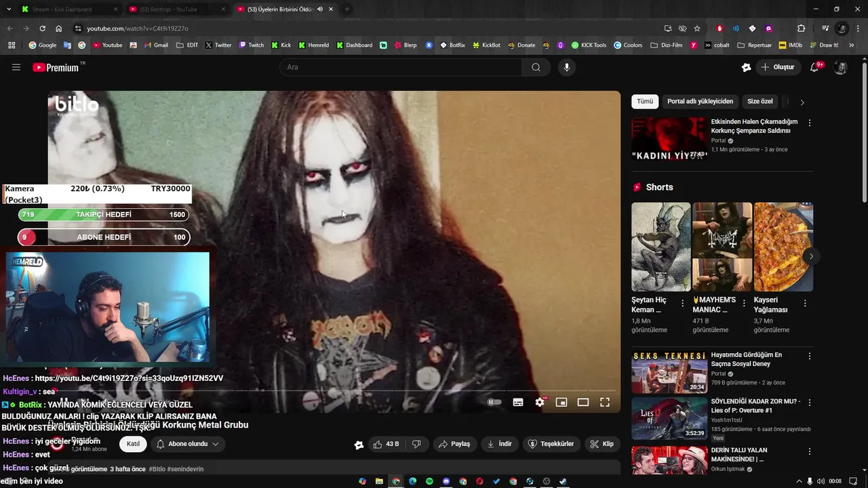Click the Oluştur create button
This screenshot has height=488, width=868.
777,67
